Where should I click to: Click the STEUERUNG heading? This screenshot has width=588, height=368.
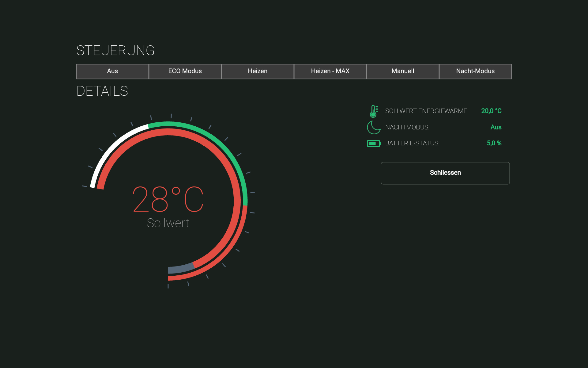[x=115, y=51]
